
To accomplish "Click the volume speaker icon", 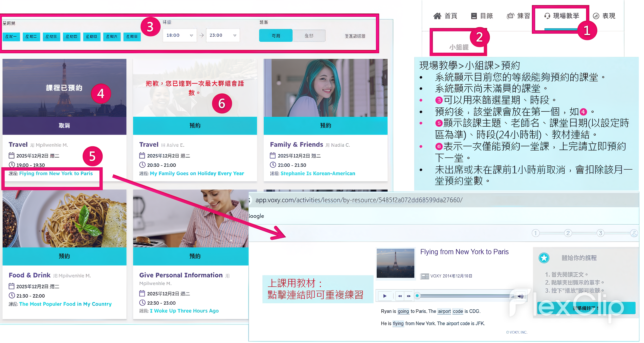I will point(520,297).
